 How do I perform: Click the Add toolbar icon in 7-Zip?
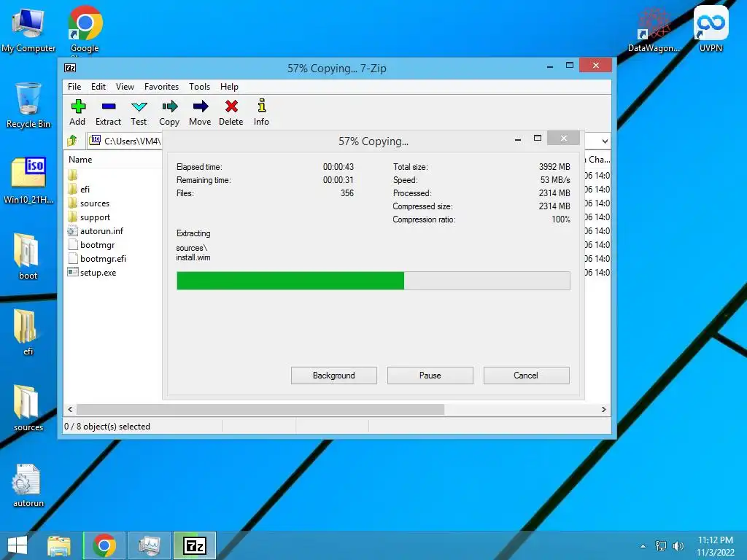[77, 112]
